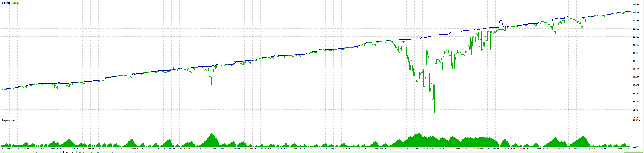Click the Deposit Load panel title
The width and height of the screenshot is (644, 153).
click(9, 120)
